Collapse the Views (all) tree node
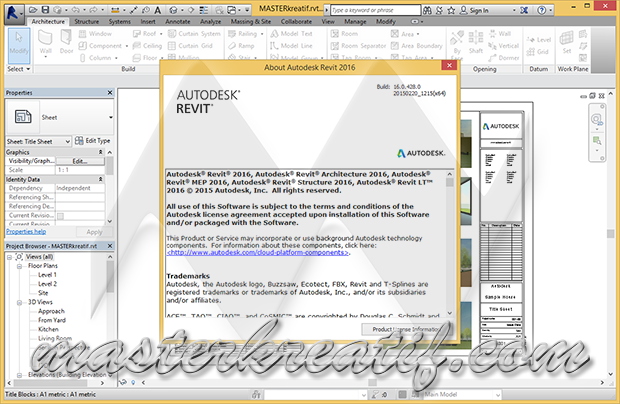 tap(9, 257)
